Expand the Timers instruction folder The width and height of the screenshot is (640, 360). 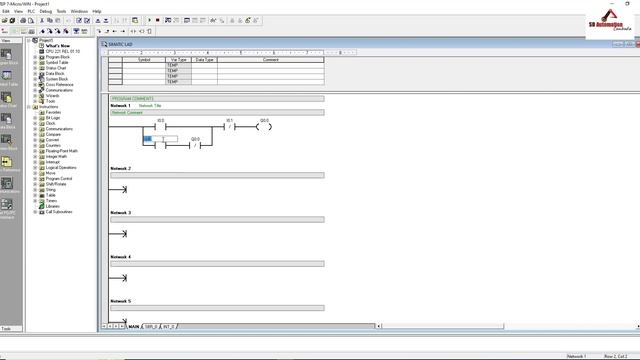pos(35,201)
